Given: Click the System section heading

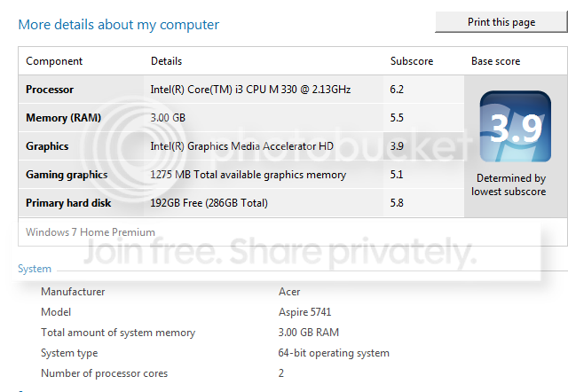Looking at the screenshot, I should tap(35, 269).
